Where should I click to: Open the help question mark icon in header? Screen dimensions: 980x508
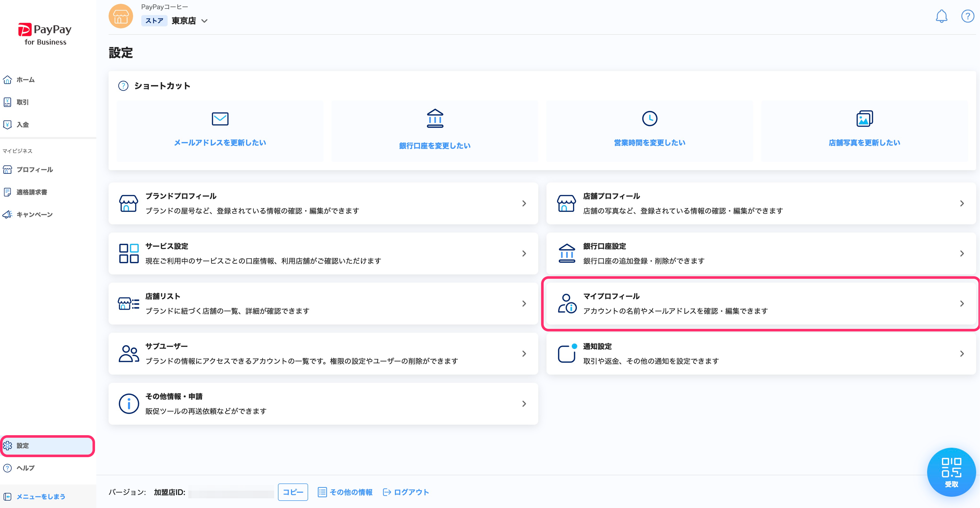pyautogui.click(x=967, y=16)
